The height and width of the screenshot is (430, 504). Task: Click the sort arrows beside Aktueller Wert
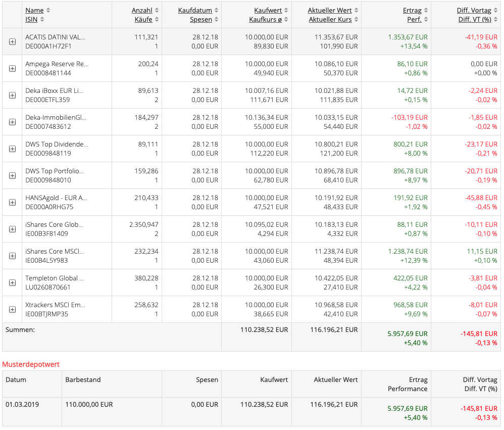[x=356, y=11]
